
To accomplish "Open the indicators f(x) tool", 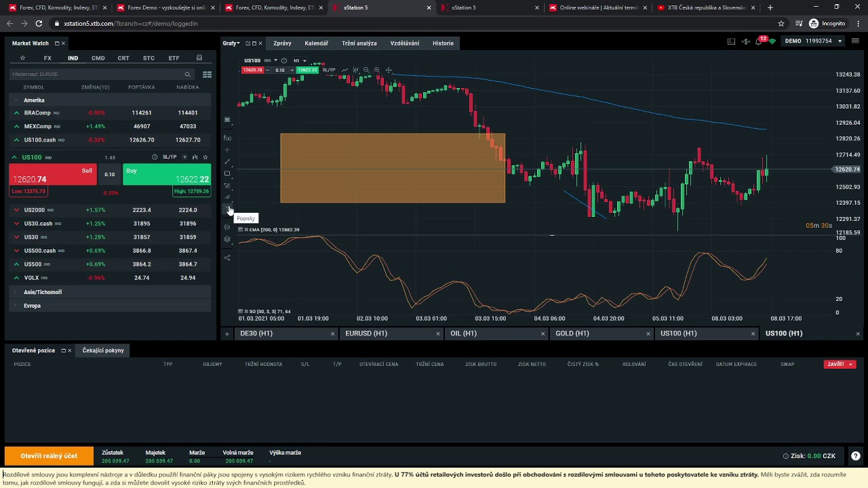I will pos(227,138).
